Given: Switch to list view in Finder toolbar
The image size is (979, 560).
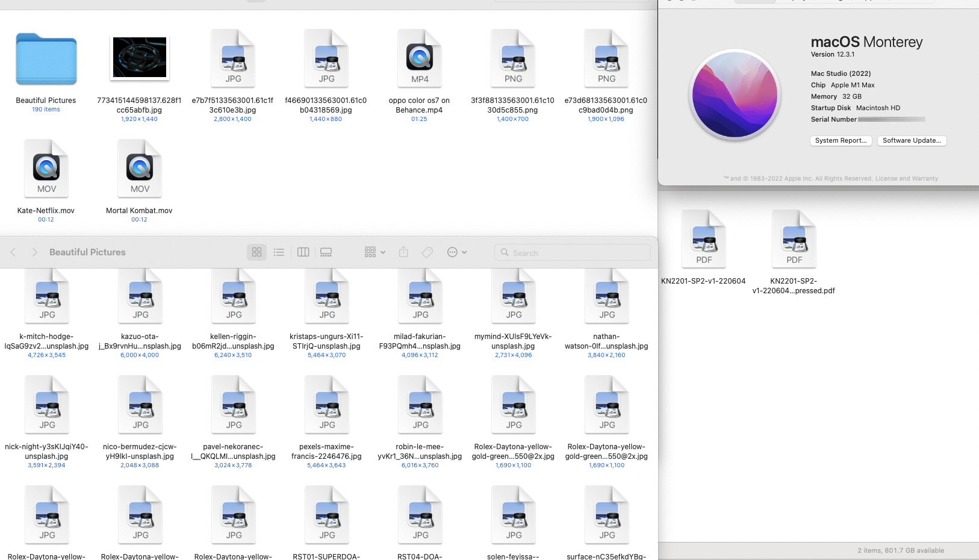Looking at the screenshot, I should click(279, 252).
